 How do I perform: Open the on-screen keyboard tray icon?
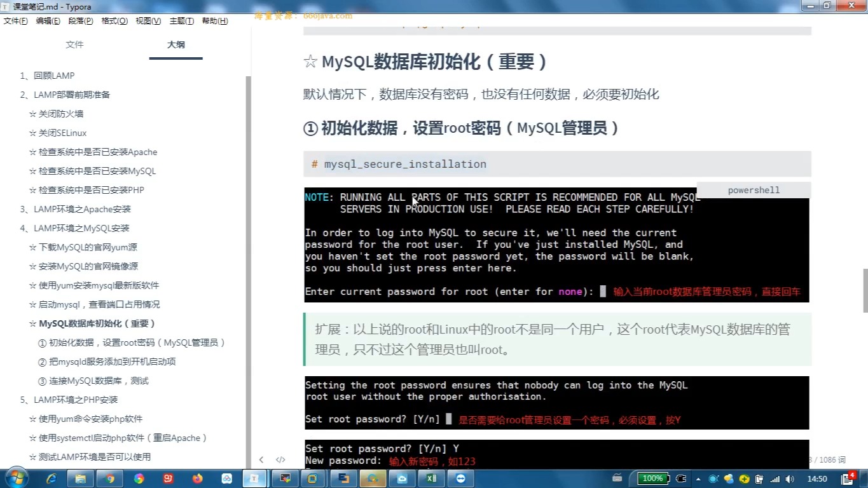617,478
